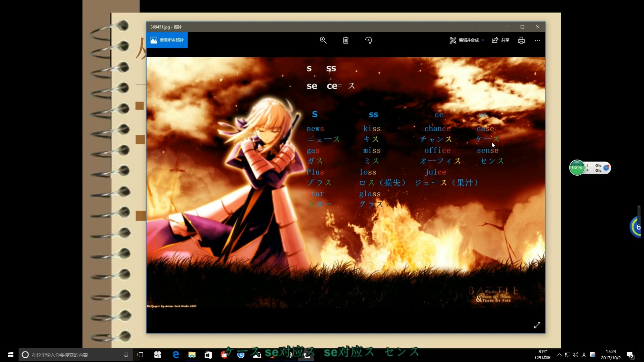The height and width of the screenshot is (362, 644).
Task: Rotate the photo with the rotate icon
Action: 368,40
